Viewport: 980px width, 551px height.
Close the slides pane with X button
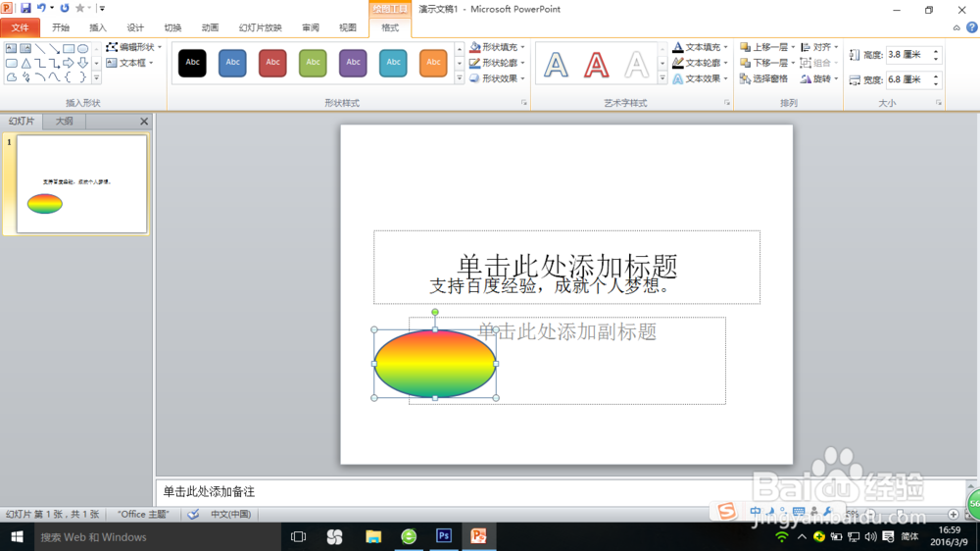[x=144, y=122]
